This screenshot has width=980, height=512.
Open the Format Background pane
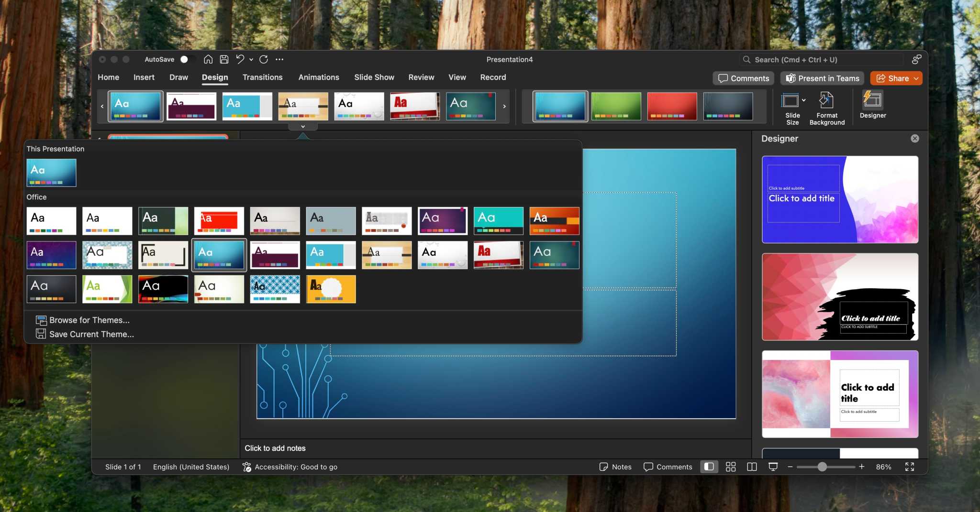click(x=827, y=106)
